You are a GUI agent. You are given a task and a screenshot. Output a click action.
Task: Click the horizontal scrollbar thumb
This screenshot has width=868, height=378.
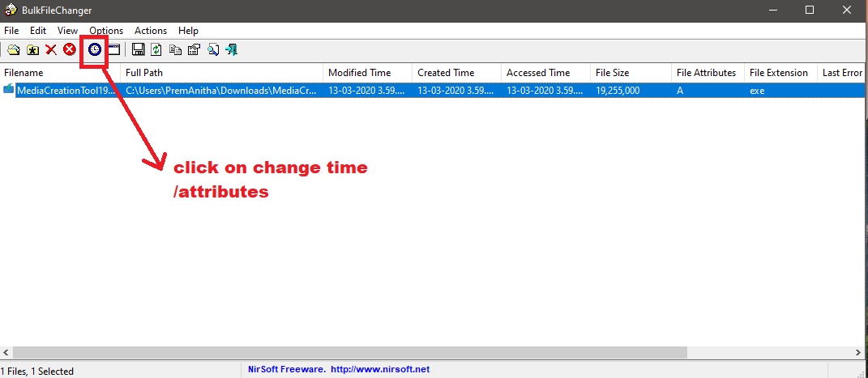click(x=348, y=353)
